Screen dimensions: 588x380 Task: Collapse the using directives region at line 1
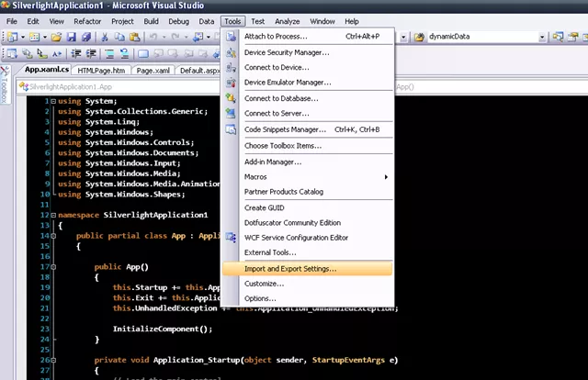click(53, 101)
